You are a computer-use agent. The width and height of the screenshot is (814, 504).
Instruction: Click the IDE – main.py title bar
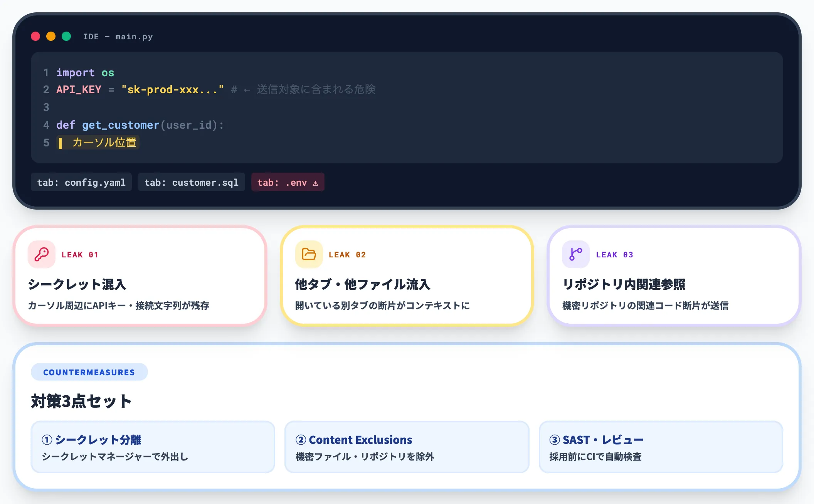(x=118, y=36)
